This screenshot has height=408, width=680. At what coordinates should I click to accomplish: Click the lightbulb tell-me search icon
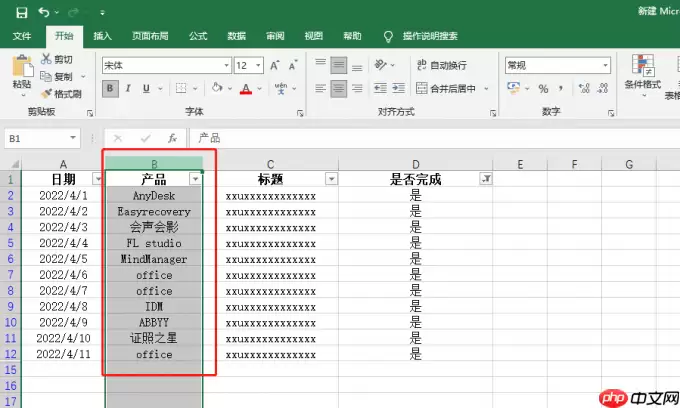[x=388, y=36]
